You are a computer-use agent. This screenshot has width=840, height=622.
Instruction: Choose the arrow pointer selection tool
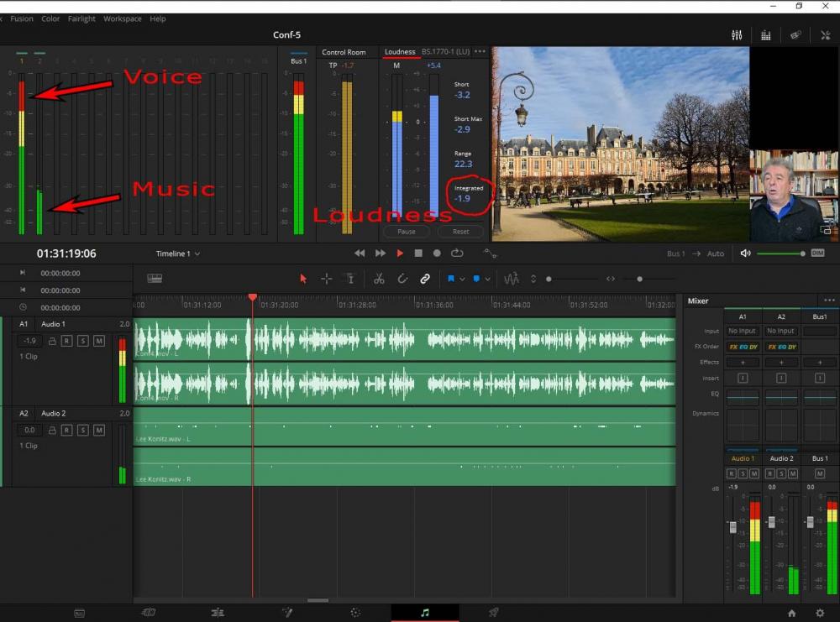303,279
